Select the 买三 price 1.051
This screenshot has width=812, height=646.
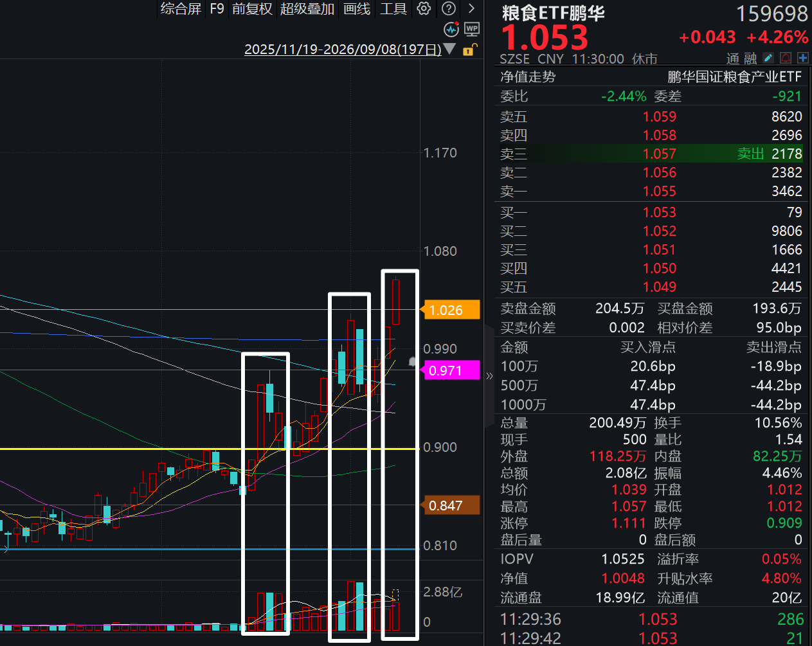660,249
